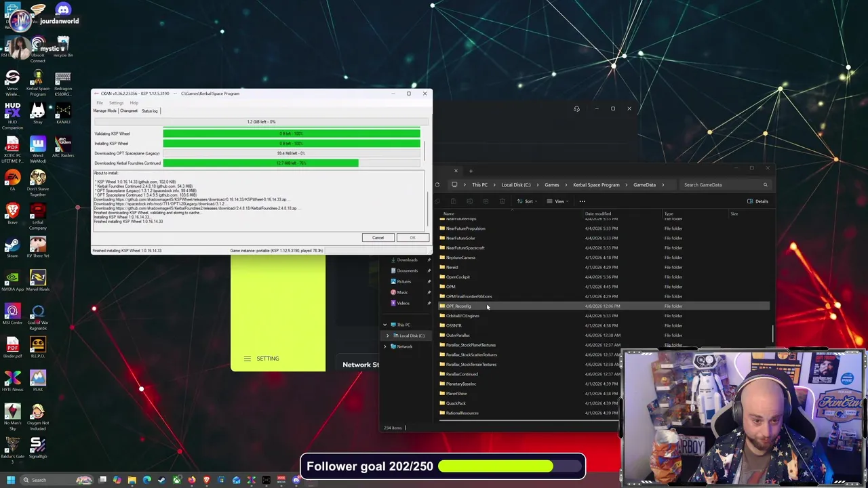This screenshot has width=868, height=488.
Task: Launch Oxygen Not Included shortcut
Action: pyautogui.click(x=38, y=417)
